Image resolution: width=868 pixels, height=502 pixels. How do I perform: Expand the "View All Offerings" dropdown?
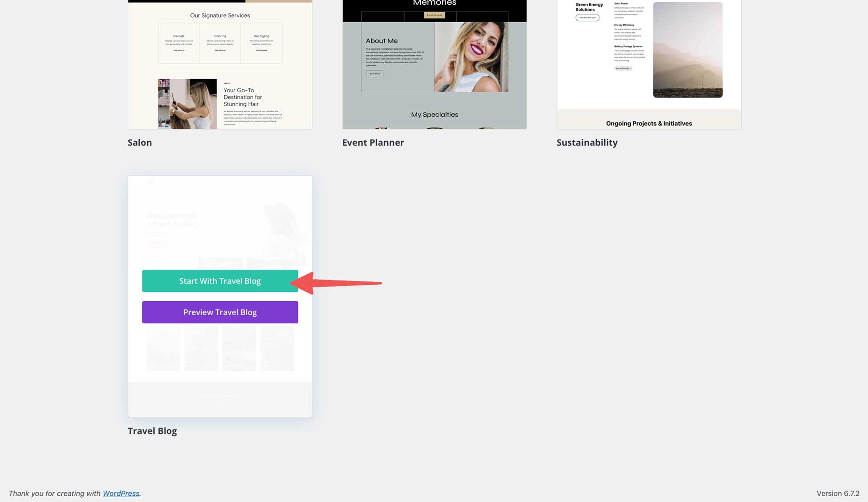[623, 68]
